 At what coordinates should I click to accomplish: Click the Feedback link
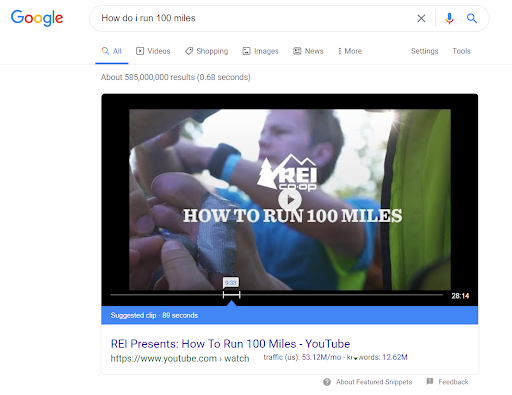[x=453, y=382]
